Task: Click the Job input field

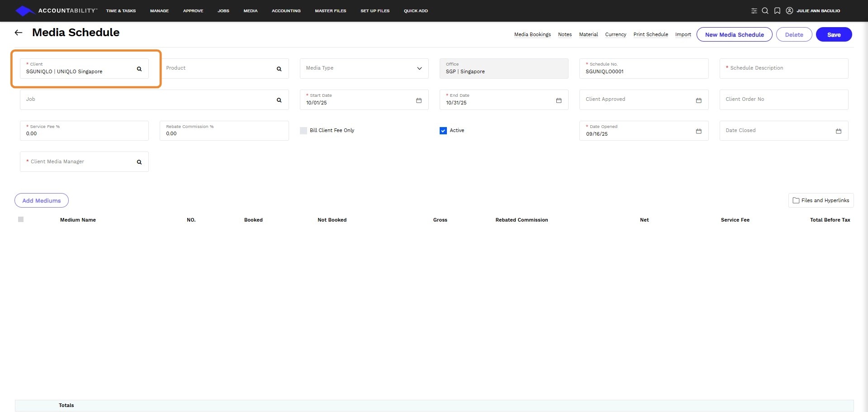Action: [x=154, y=99]
